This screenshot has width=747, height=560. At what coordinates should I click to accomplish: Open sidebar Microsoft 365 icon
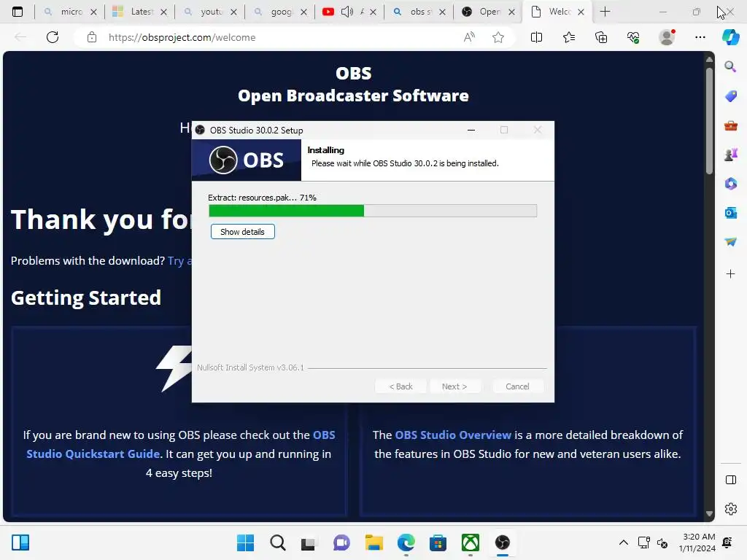click(x=730, y=184)
